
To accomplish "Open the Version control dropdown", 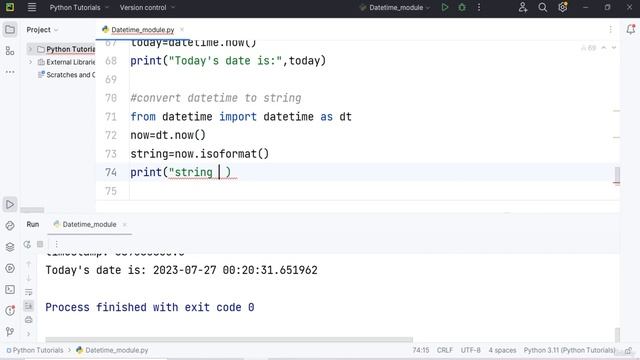I will pos(147,7).
